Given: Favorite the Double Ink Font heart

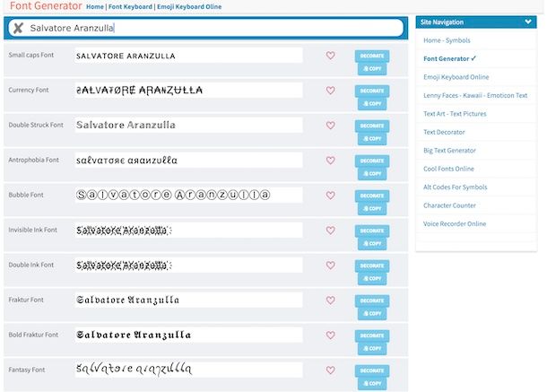Looking at the screenshot, I should pyautogui.click(x=330, y=266).
